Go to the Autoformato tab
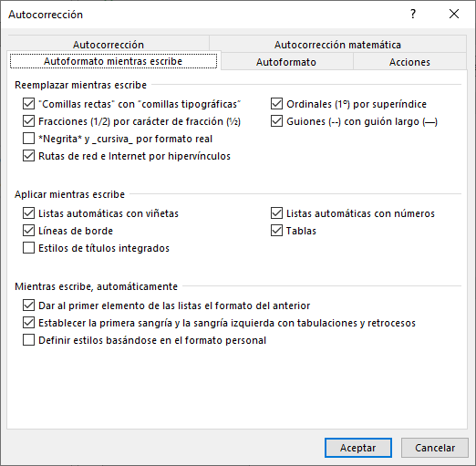Image resolution: width=476 pixels, height=466 pixels. pyautogui.click(x=286, y=62)
